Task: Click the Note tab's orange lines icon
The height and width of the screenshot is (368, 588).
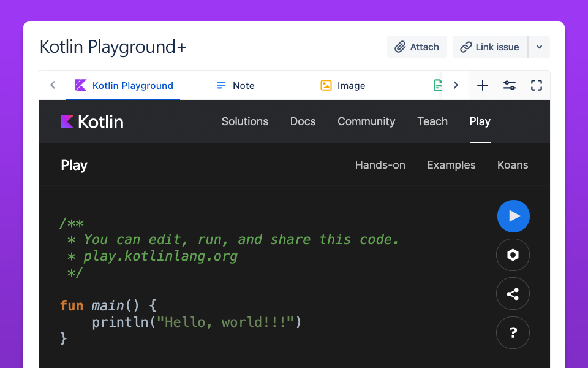Action: tap(221, 85)
